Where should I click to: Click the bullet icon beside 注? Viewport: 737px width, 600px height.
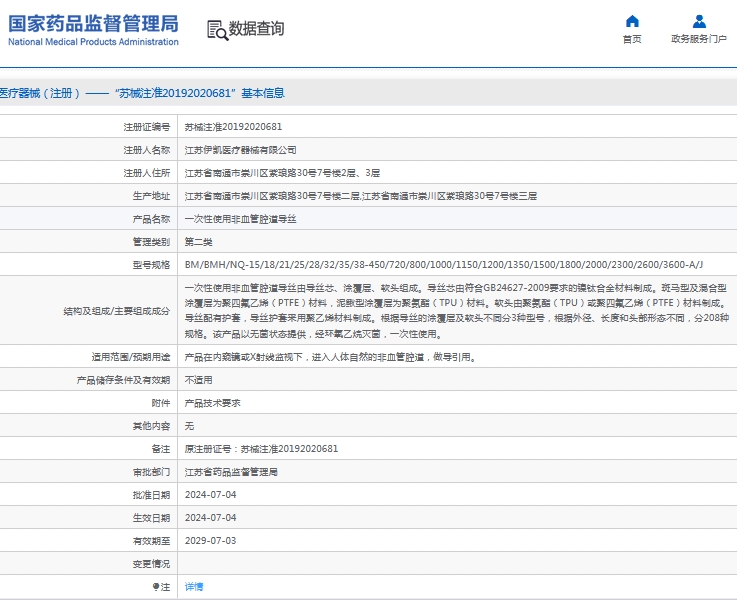pos(156,586)
